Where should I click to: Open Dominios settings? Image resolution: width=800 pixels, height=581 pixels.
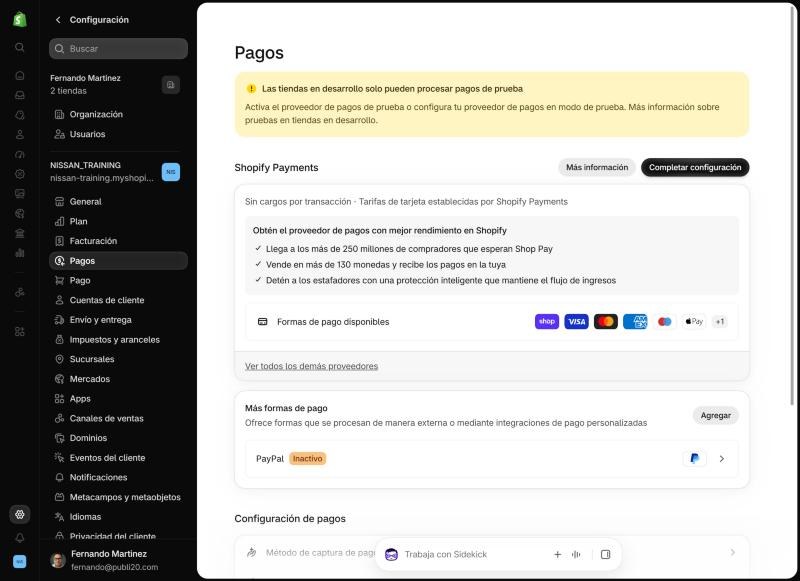118,438
